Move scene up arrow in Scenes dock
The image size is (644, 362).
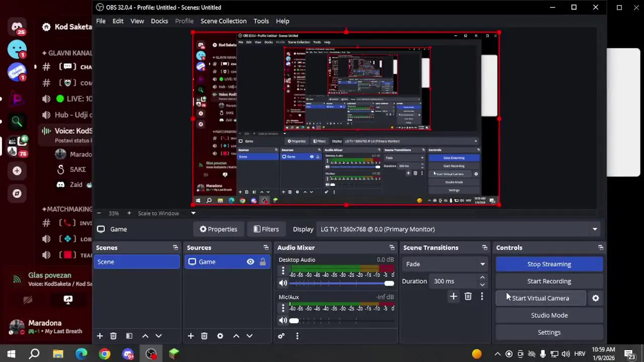tap(145, 336)
